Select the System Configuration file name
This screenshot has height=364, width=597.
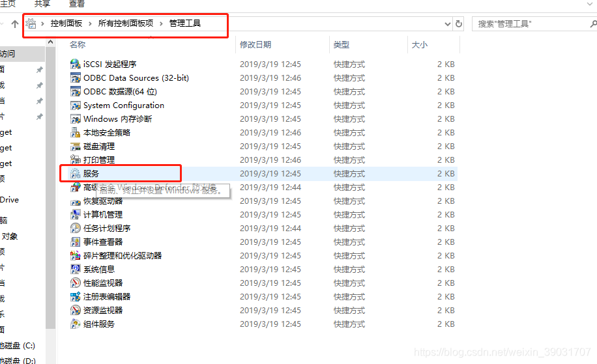(x=124, y=105)
